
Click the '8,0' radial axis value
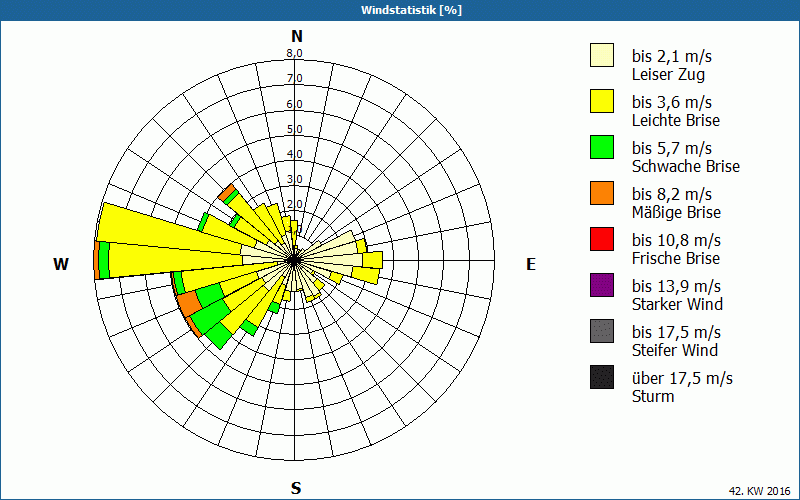pos(294,54)
